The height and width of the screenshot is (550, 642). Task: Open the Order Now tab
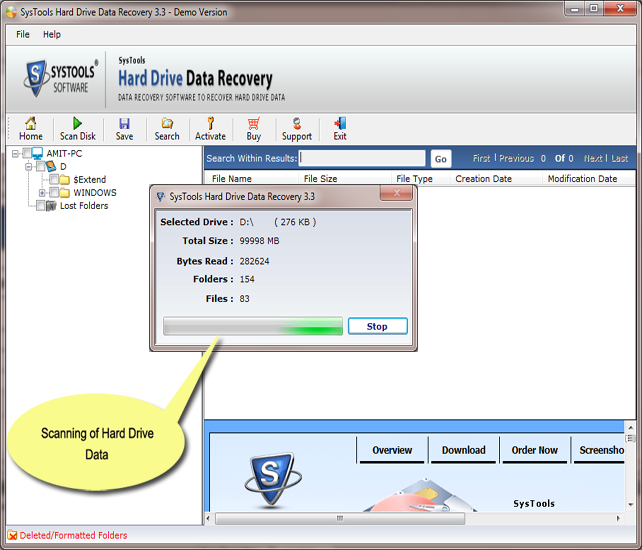coord(534,450)
